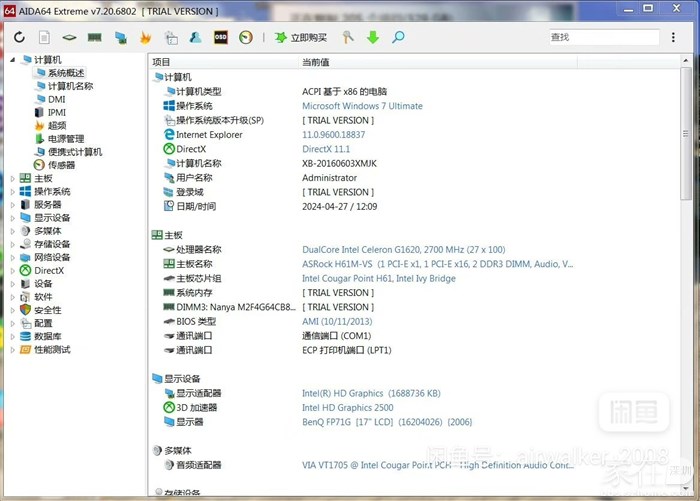Image resolution: width=700 pixels, height=501 pixels.
Task: Select 超频 in the sidebar tree
Action: pyautogui.click(x=57, y=126)
